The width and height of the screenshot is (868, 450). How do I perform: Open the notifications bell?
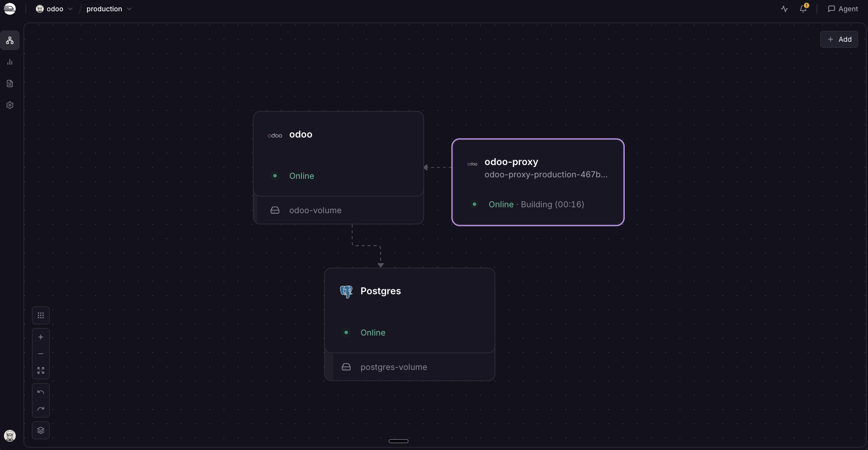803,8
